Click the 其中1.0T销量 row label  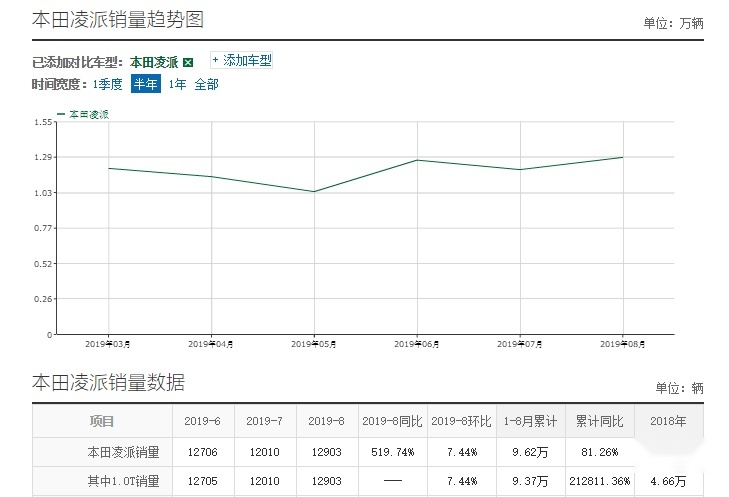(124, 481)
